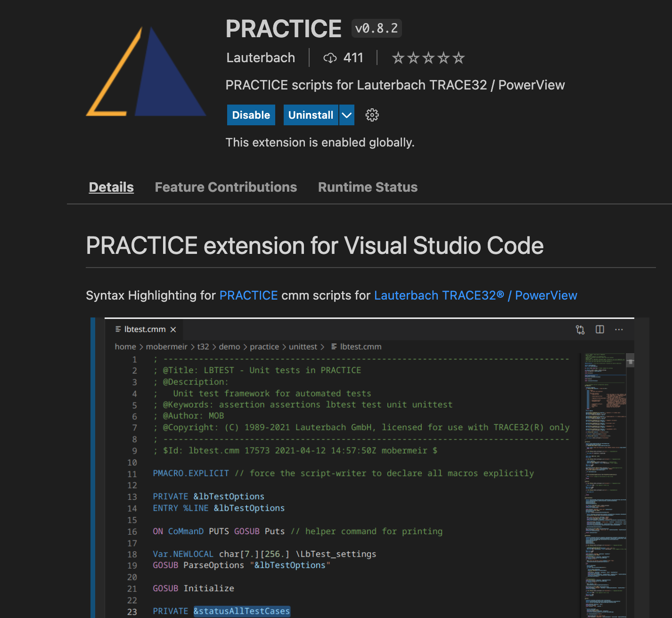Click the v0.8.2 version badge
The height and width of the screenshot is (618, 672).
click(377, 28)
